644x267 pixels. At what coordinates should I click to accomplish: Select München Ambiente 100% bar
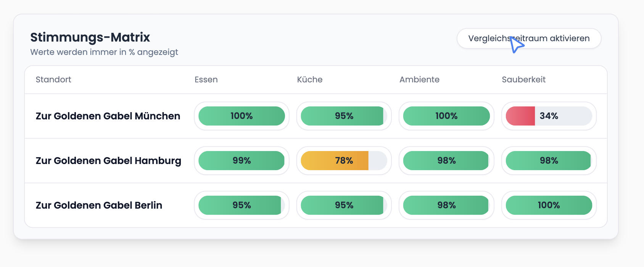446,116
